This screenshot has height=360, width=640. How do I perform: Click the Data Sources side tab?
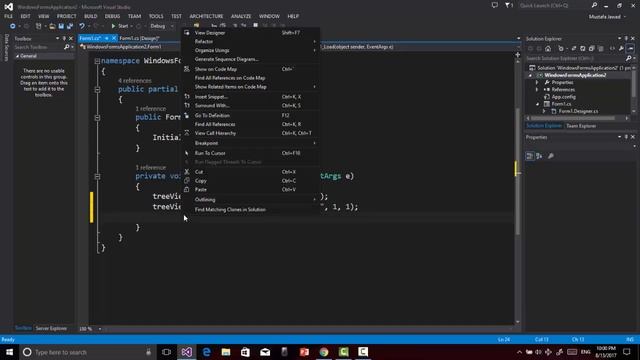click(6, 48)
